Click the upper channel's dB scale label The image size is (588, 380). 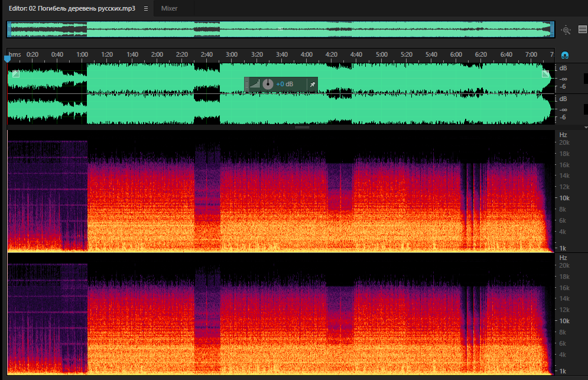coord(563,68)
